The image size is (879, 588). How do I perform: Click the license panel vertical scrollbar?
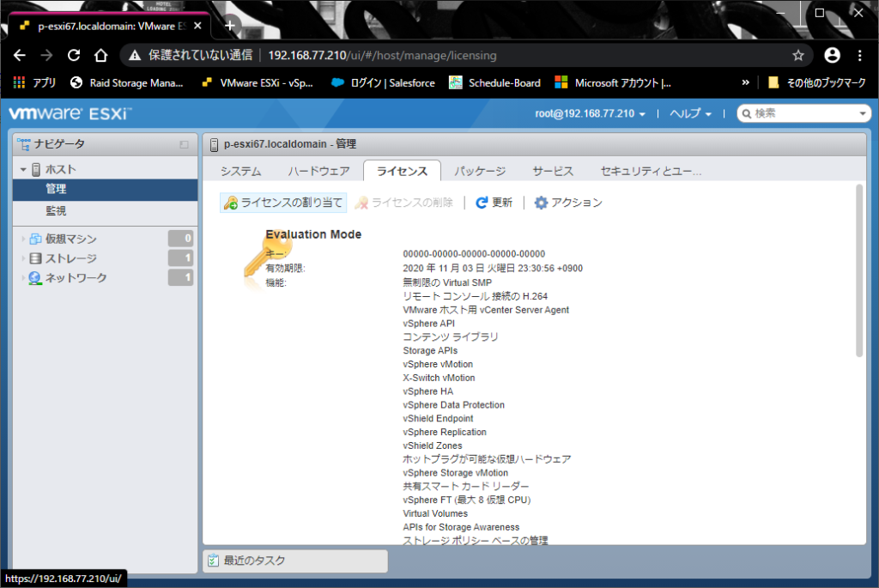click(x=858, y=270)
